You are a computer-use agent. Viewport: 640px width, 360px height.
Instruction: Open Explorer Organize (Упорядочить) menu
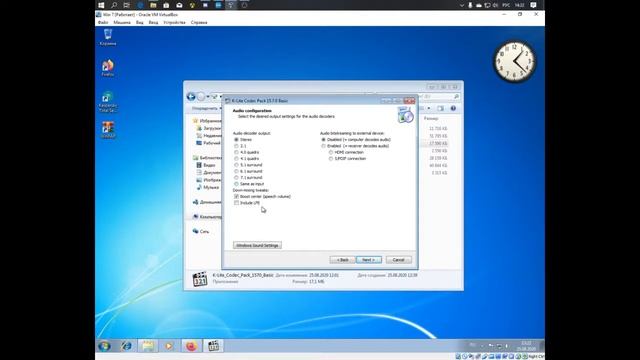pos(206,109)
